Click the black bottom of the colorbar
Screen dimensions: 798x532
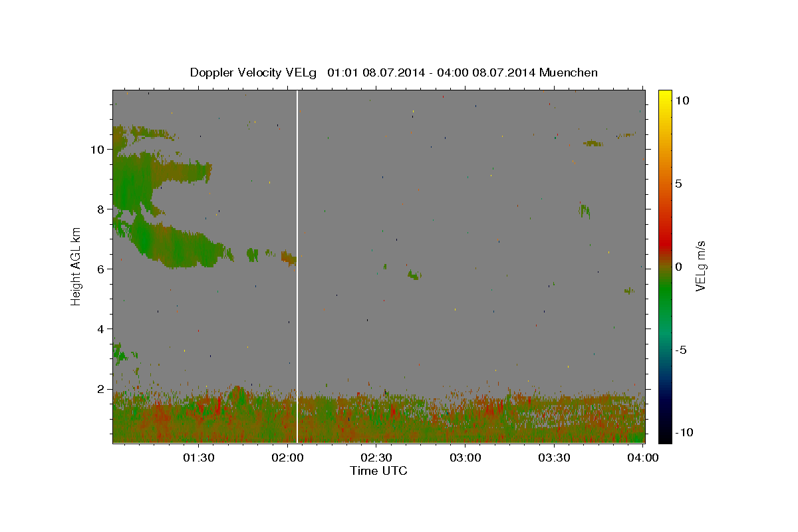(x=665, y=432)
